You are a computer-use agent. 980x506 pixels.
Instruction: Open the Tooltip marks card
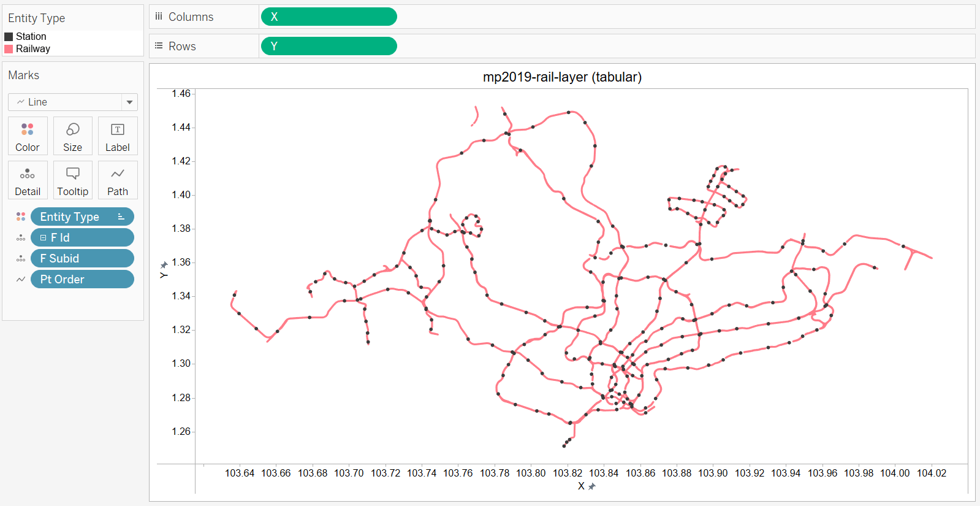(72, 180)
